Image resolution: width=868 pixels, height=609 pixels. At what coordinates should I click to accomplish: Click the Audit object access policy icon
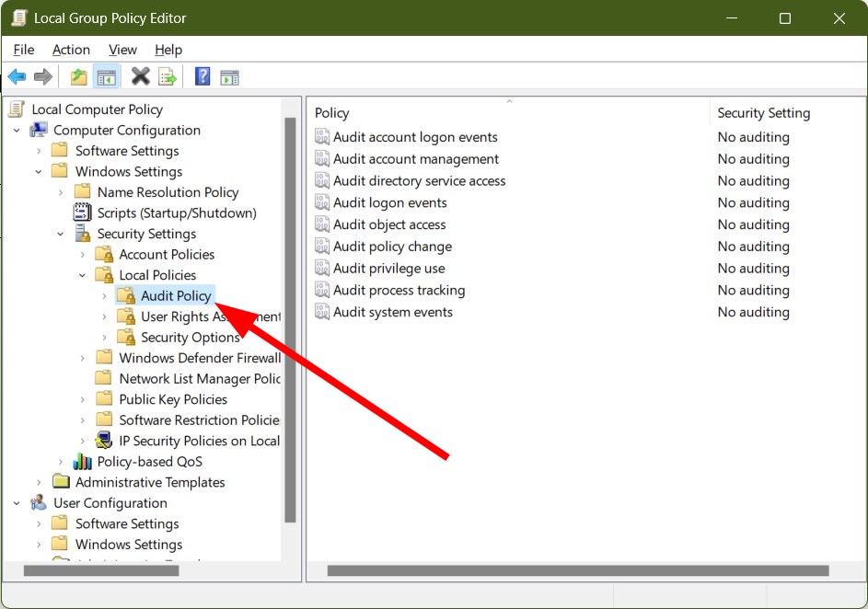click(x=322, y=224)
